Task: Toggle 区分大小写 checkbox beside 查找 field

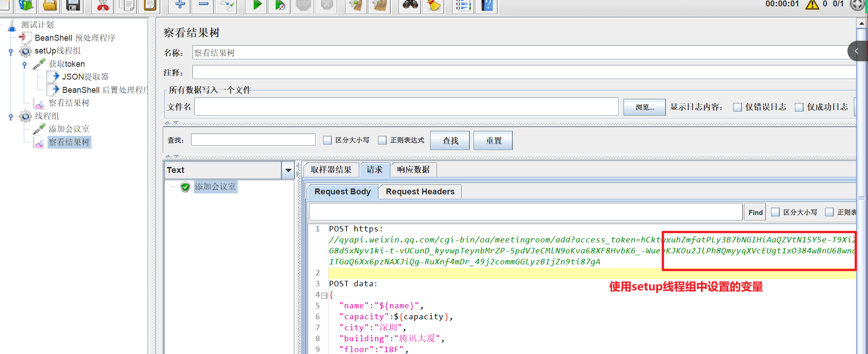Action: click(x=327, y=140)
